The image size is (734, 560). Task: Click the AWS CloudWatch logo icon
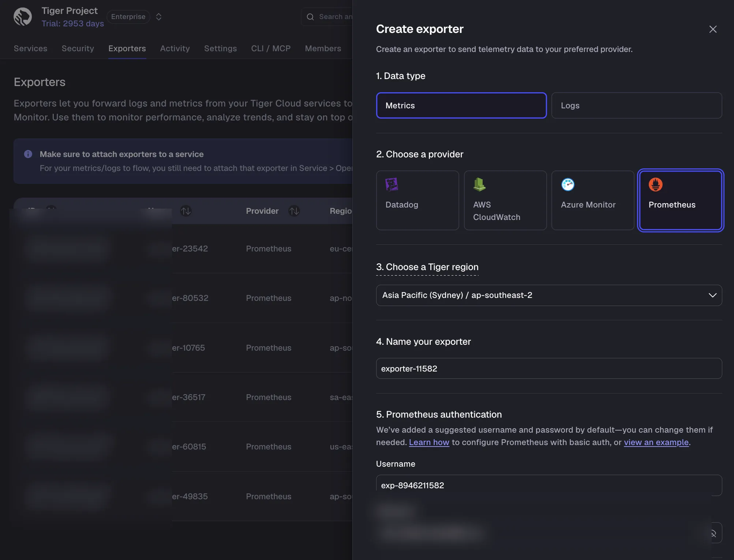coord(479,184)
